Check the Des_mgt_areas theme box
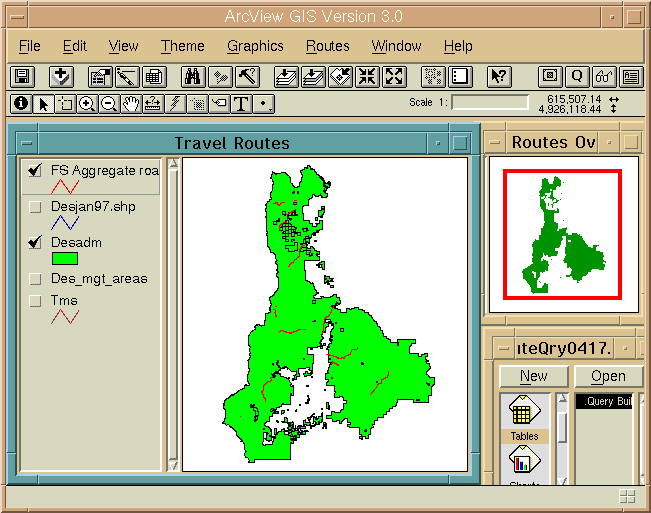The width and height of the screenshot is (651, 513). [x=35, y=278]
